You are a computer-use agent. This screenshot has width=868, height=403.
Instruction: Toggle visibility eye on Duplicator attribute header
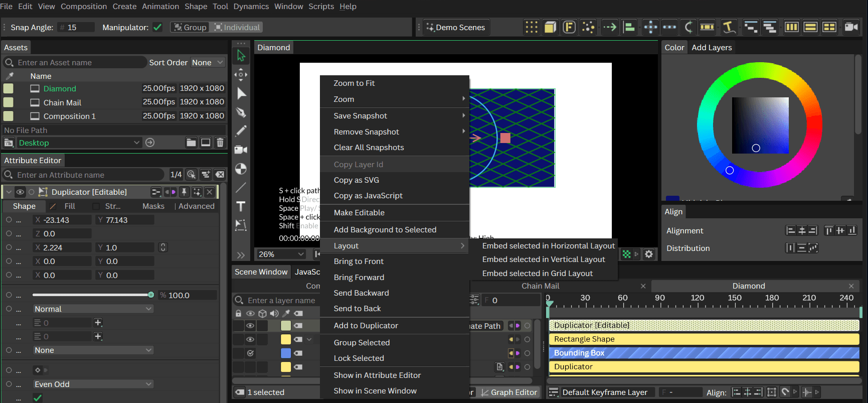coord(20,192)
